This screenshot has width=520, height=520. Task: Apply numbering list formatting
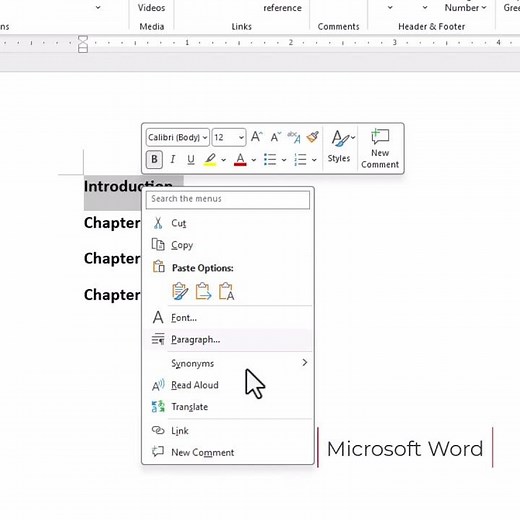tap(300, 159)
